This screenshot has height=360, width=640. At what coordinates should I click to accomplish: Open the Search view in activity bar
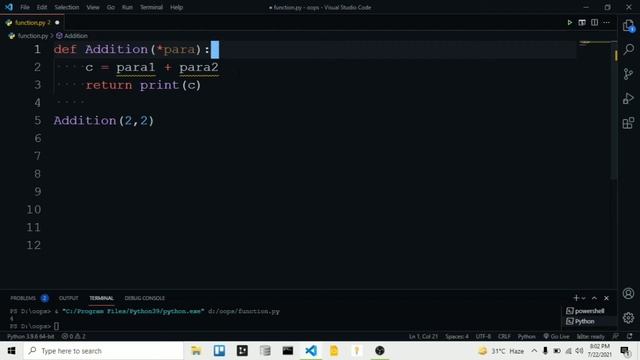[629, 49]
